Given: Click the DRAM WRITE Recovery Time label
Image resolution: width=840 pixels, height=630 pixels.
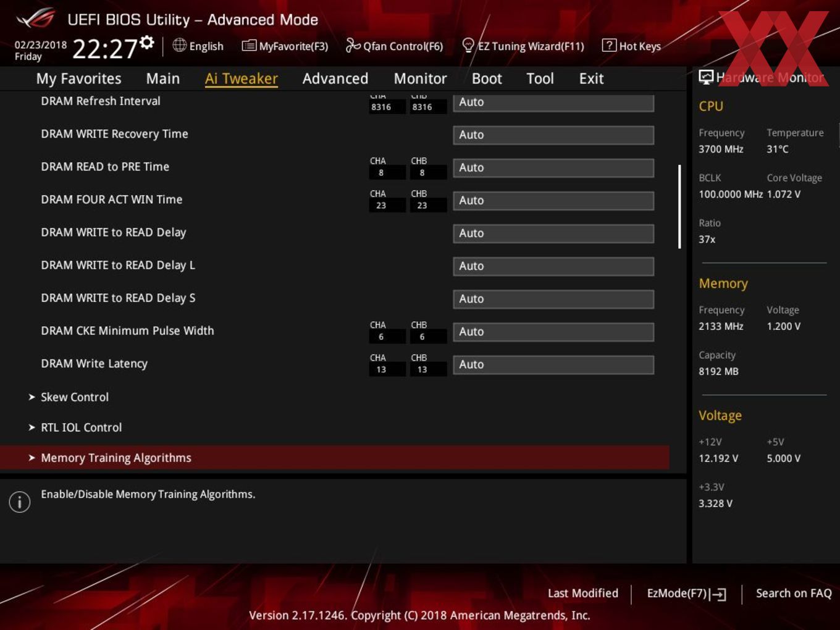Looking at the screenshot, I should (114, 134).
